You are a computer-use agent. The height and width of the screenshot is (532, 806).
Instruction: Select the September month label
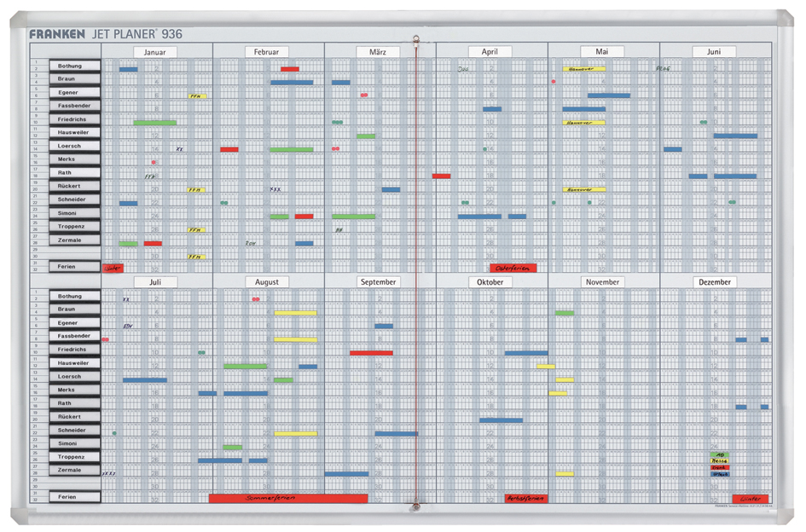378,281
